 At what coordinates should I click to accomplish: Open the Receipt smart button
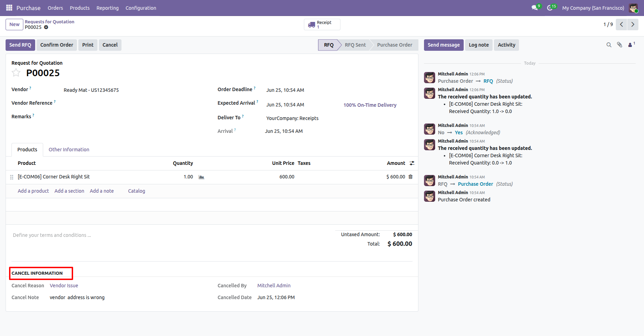(322, 24)
